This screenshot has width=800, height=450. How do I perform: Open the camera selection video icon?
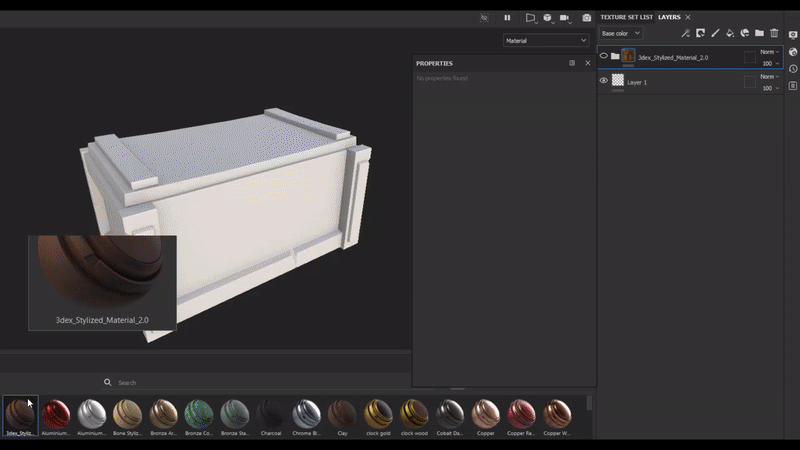[564, 18]
